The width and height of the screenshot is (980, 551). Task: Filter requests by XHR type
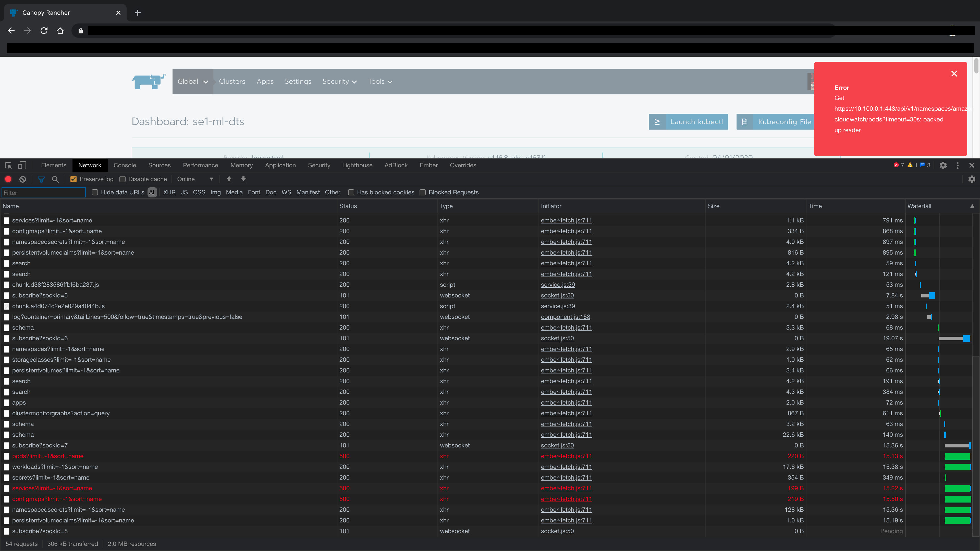click(169, 192)
